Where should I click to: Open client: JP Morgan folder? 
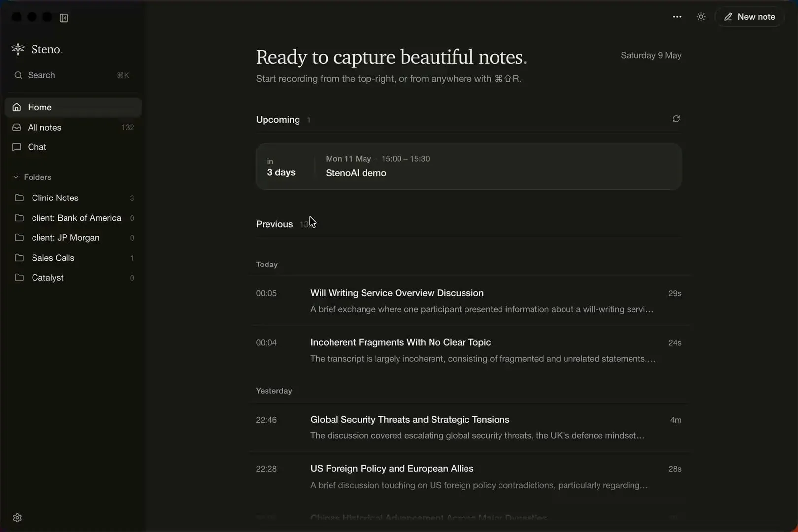tap(74, 238)
